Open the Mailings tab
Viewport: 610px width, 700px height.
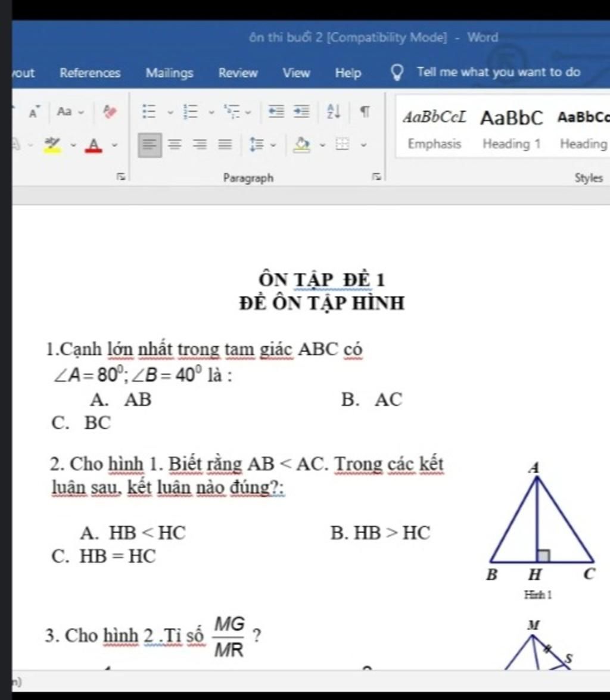[x=169, y=73]
